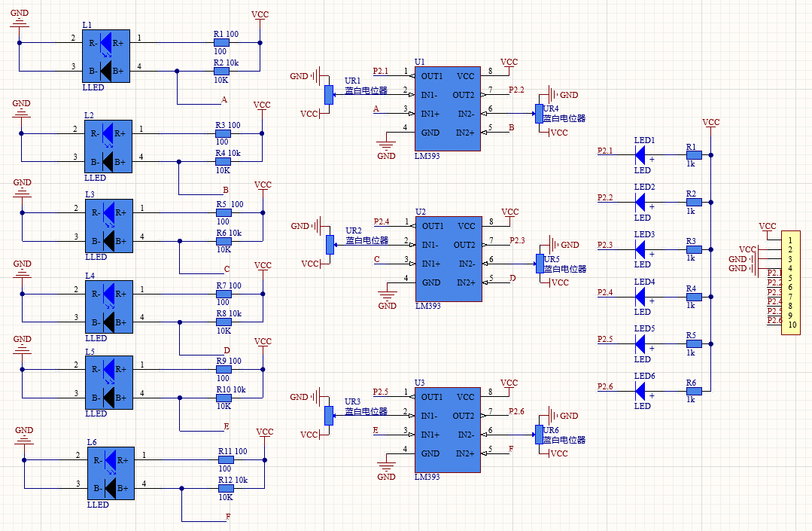Select the LED1 diode symbol

coord(640,155)
